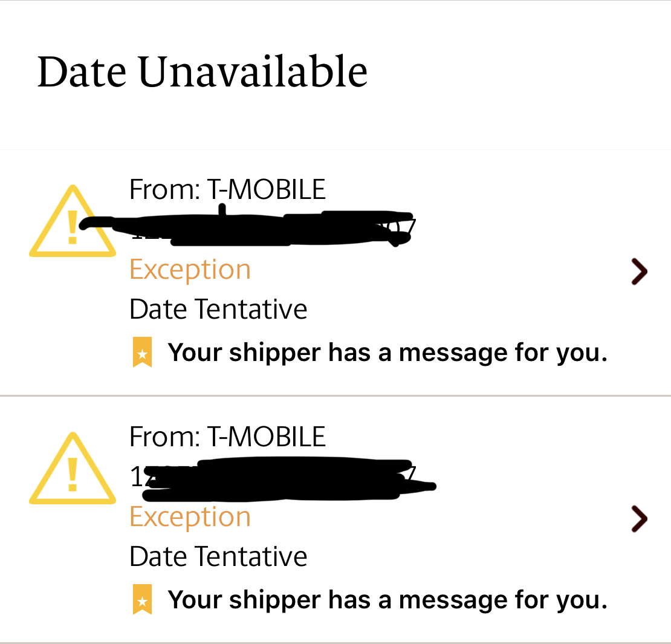
Task: Tap the first From: T-MOBILE sender label
Action: coord(228,190)
